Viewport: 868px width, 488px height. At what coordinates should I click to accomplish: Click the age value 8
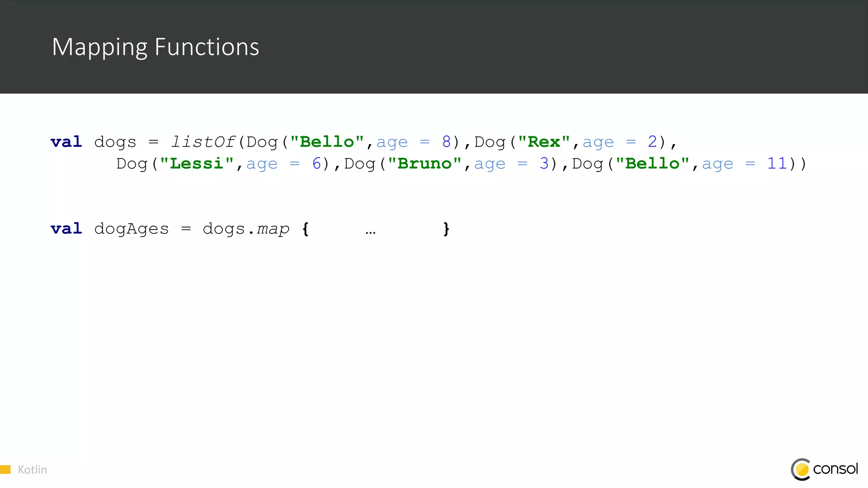[446, 142]
